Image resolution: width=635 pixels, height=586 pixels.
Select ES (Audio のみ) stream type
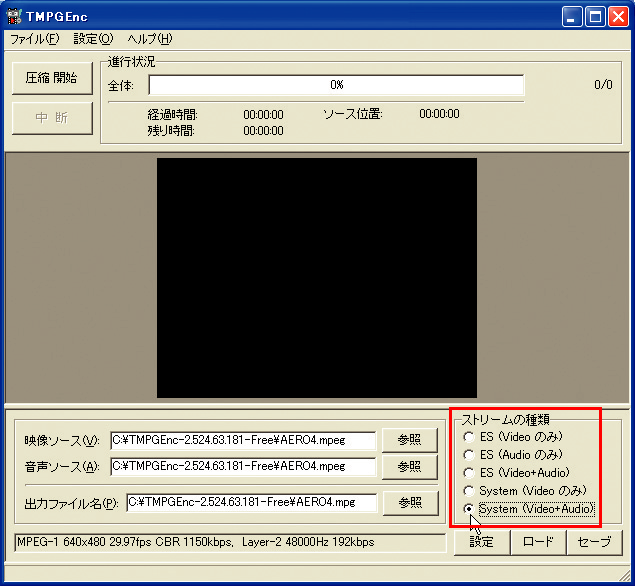click(513, 455)
